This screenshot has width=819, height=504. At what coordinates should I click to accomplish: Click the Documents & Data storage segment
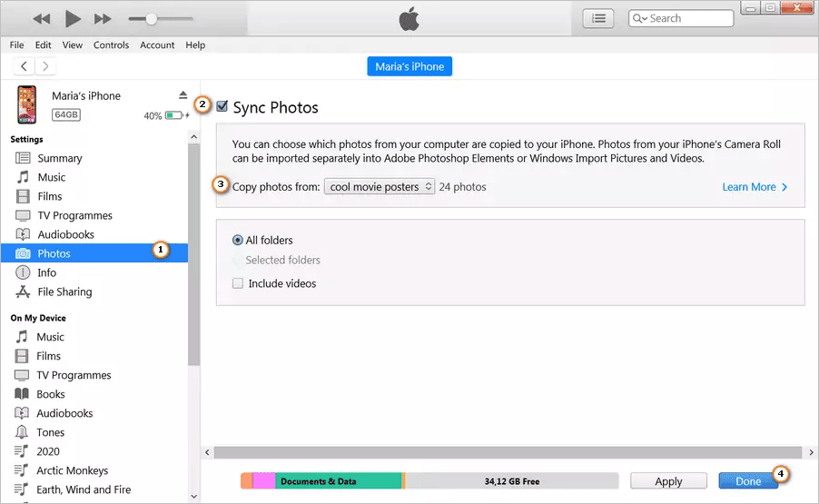pyautogui.click(x=339, y=481)
